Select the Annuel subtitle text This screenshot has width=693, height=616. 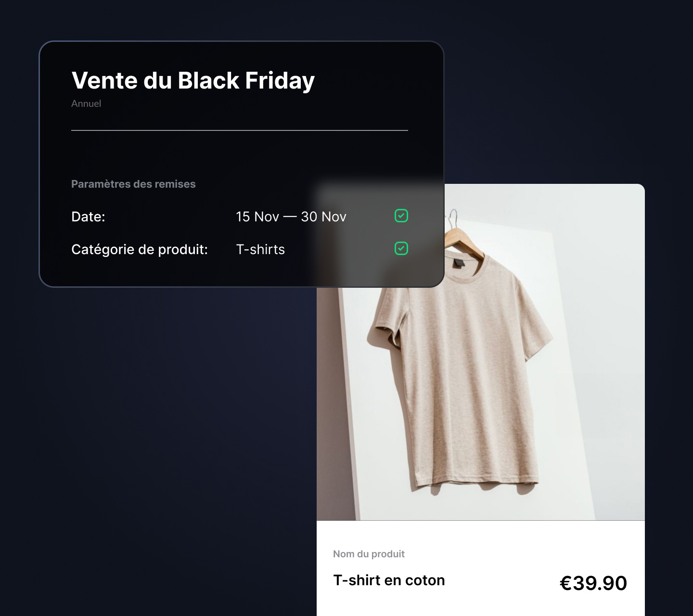[86, 103]
